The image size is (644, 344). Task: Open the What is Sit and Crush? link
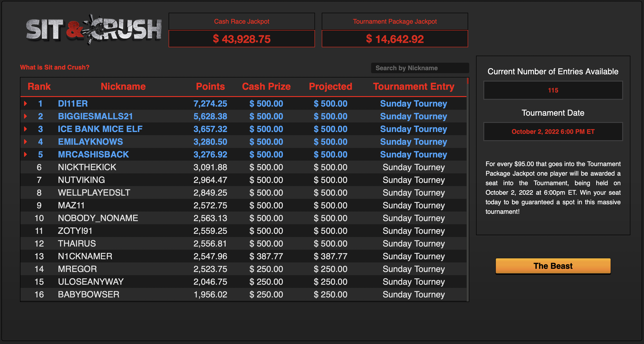click(x=55, y=67)
